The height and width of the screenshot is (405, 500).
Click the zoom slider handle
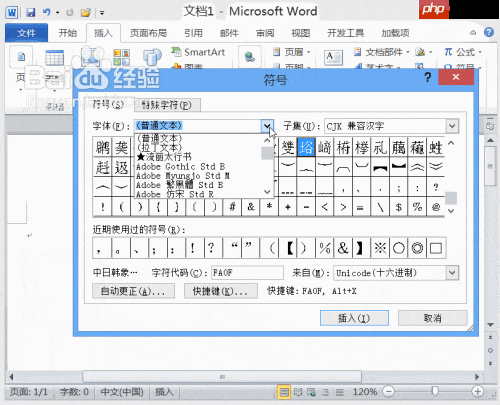tap(435, 391)
